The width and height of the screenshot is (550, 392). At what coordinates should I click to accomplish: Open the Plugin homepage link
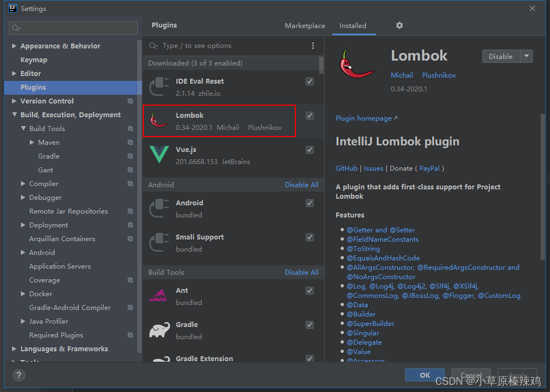click(x=366, y=118)
